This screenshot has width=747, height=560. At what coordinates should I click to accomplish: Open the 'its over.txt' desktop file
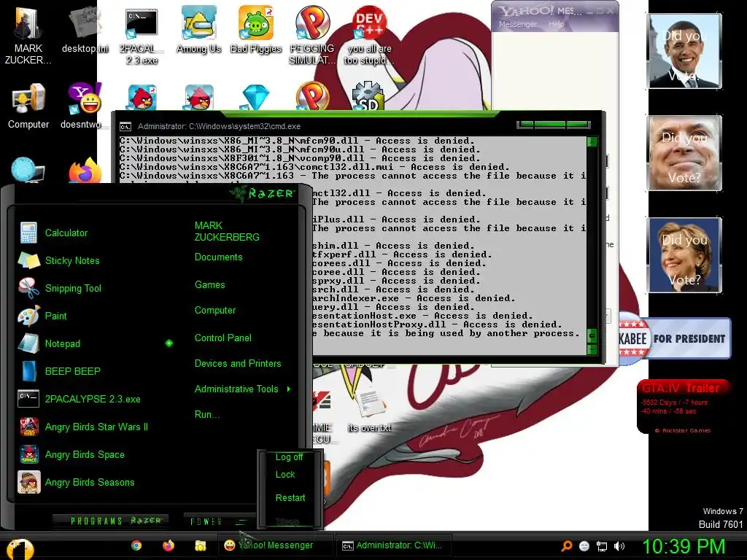(369, 411)
